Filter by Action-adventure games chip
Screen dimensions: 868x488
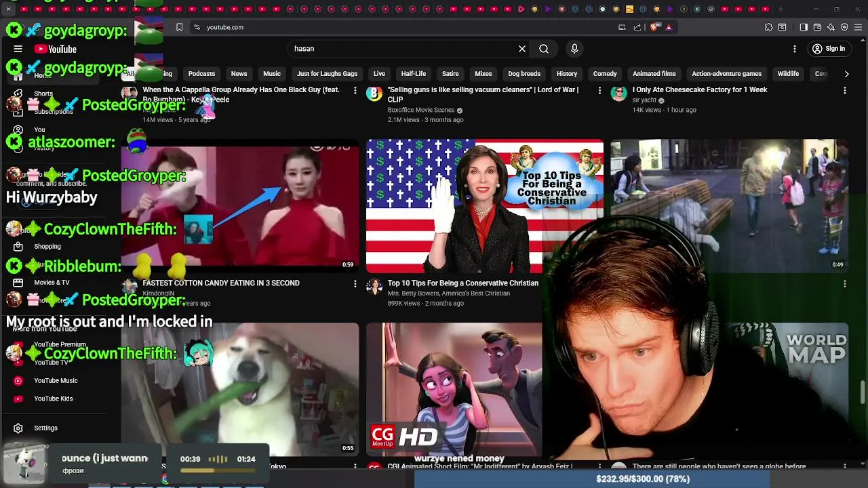pyautogui.click(x=727, y=74)
